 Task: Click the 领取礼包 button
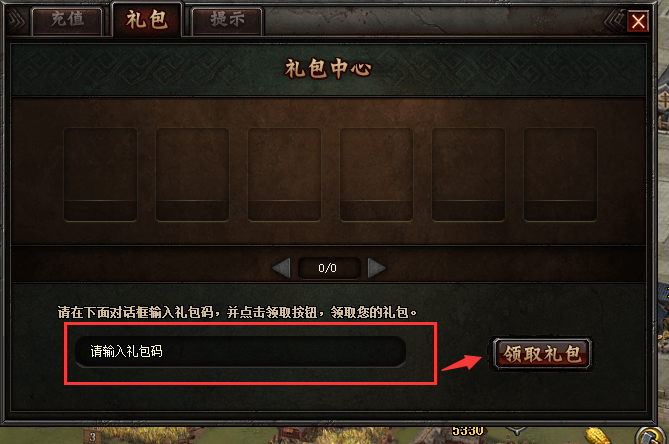click(x=542, y=354)
